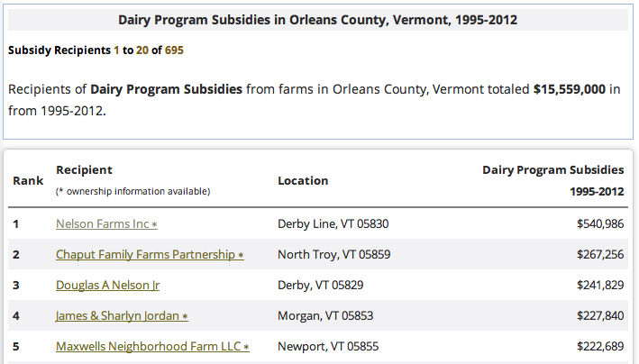
Task: Click the Derby Line, VT 05830 location
Action: point(333,223)
